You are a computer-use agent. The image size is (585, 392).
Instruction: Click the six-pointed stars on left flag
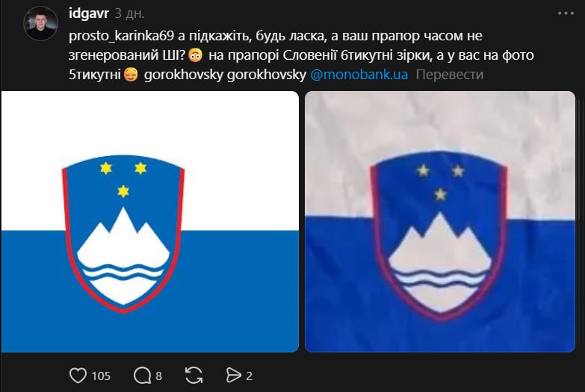pyautogui.click(x=123, y=179)
